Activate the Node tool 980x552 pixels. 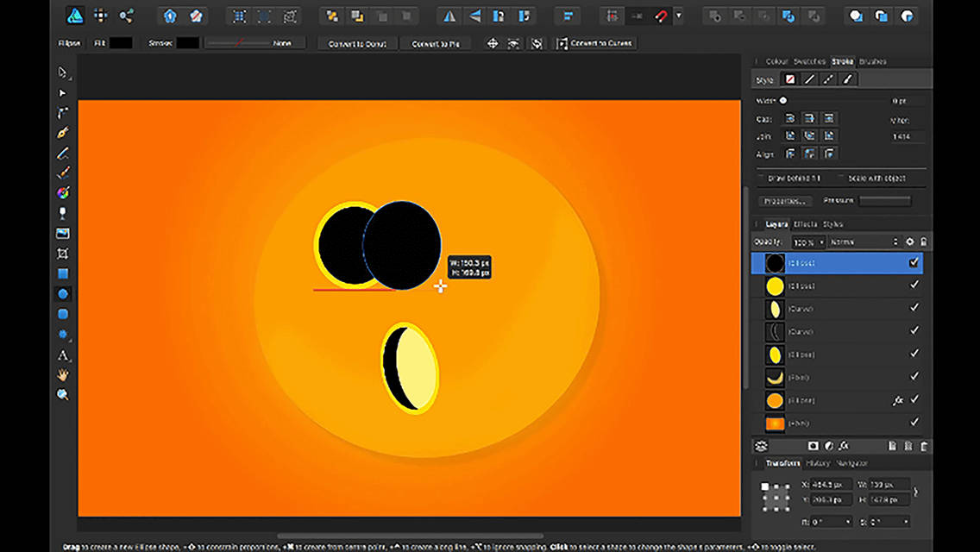pos(63,92)
